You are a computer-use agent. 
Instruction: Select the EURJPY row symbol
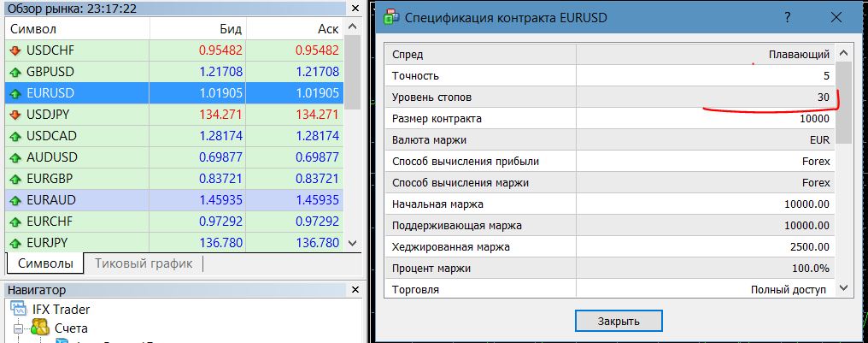[x=48, y=243]
